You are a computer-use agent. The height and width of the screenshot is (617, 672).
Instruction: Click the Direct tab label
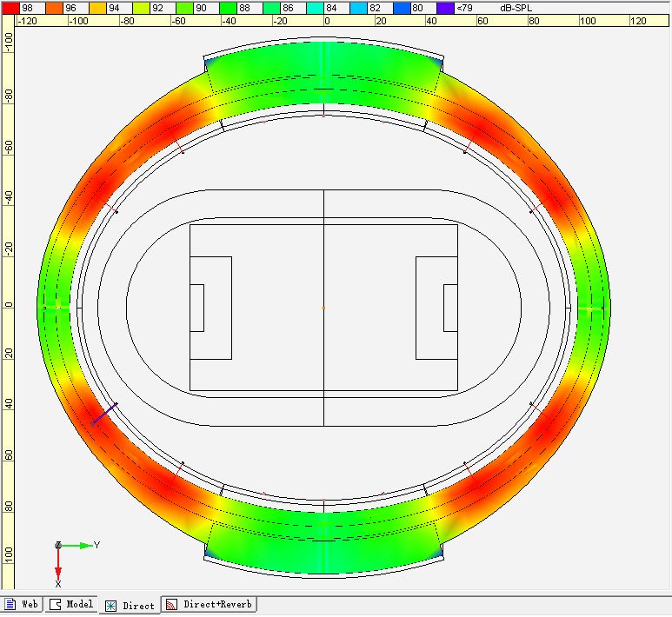tap(138, 606)
